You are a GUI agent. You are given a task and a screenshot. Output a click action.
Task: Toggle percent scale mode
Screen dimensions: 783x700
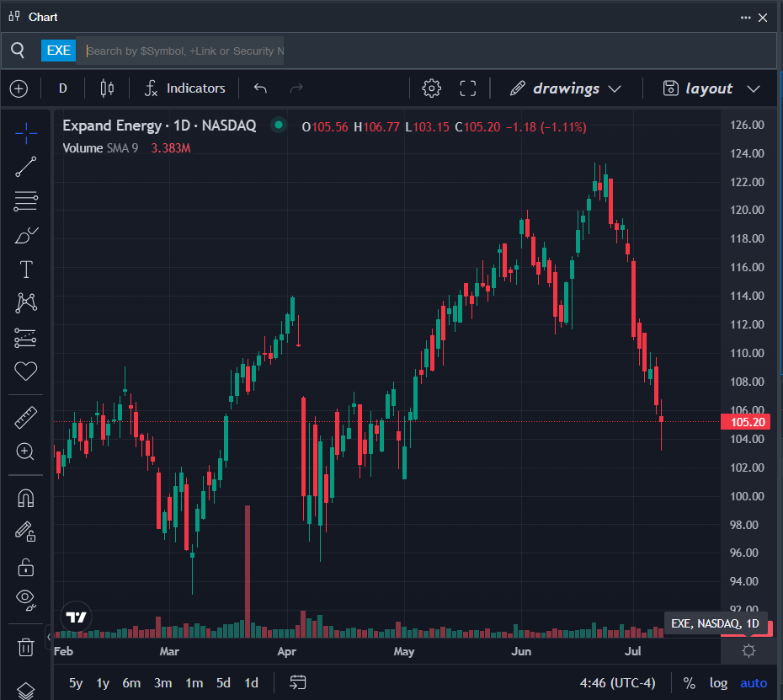tap(690, 683)
